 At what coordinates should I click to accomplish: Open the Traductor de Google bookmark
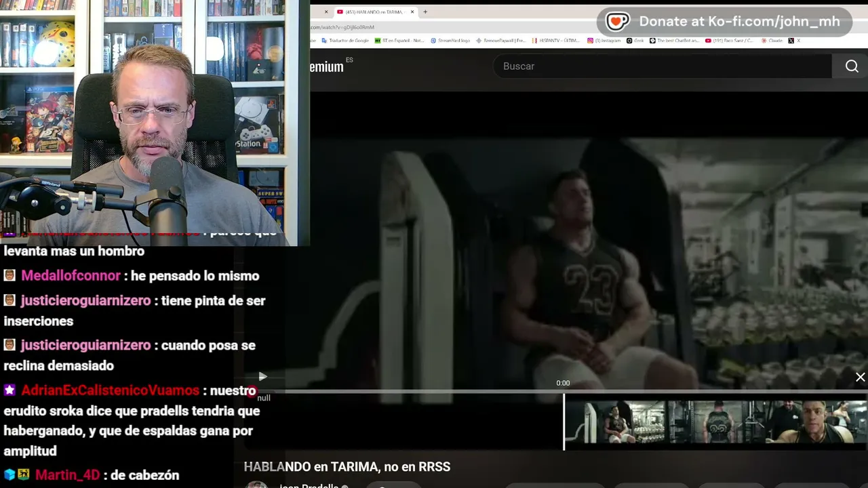[345, 41]
